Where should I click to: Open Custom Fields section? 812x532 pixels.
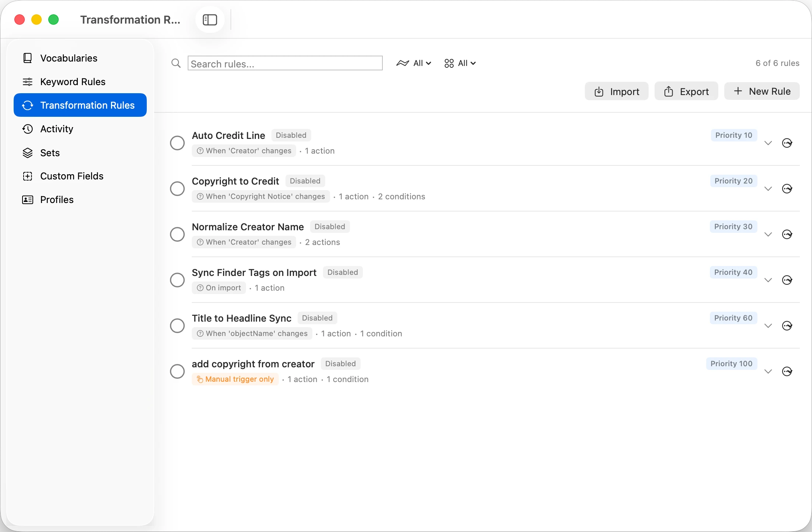click(80, 176)
